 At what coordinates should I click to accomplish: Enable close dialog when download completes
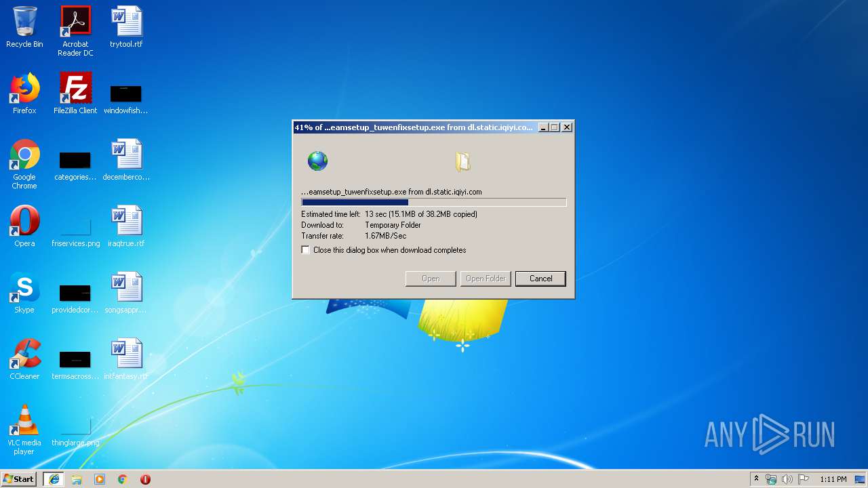coord(306,250)
